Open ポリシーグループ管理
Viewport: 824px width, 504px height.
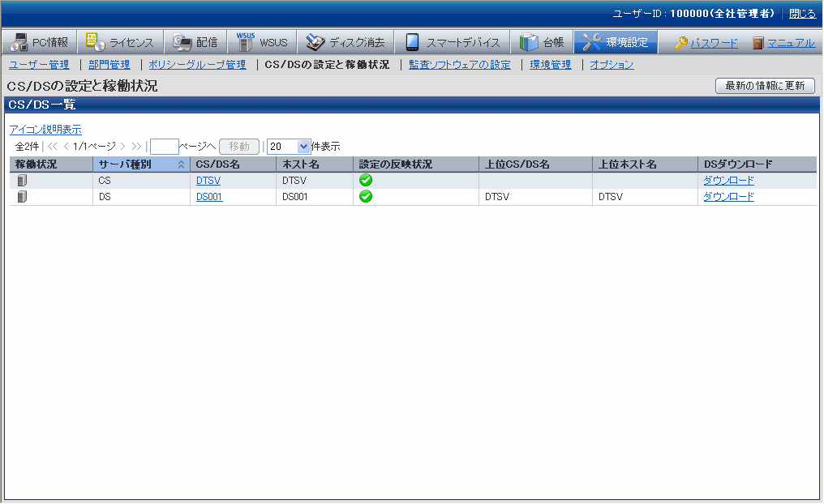197,65
